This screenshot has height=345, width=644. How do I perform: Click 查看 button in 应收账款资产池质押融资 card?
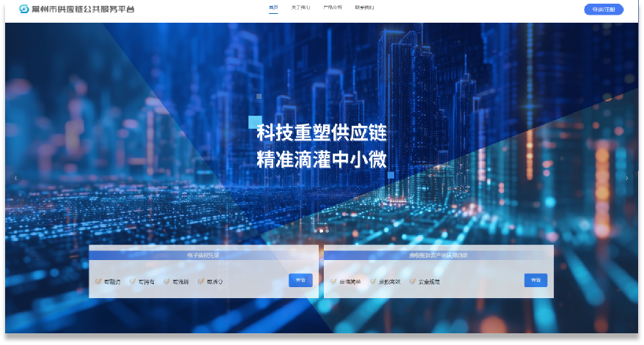[536, 280]
